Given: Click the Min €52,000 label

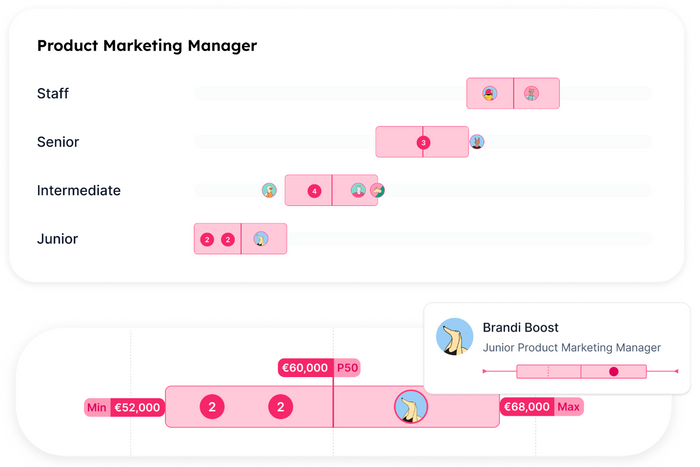Looking at the screenshot, I should [124, 407].
